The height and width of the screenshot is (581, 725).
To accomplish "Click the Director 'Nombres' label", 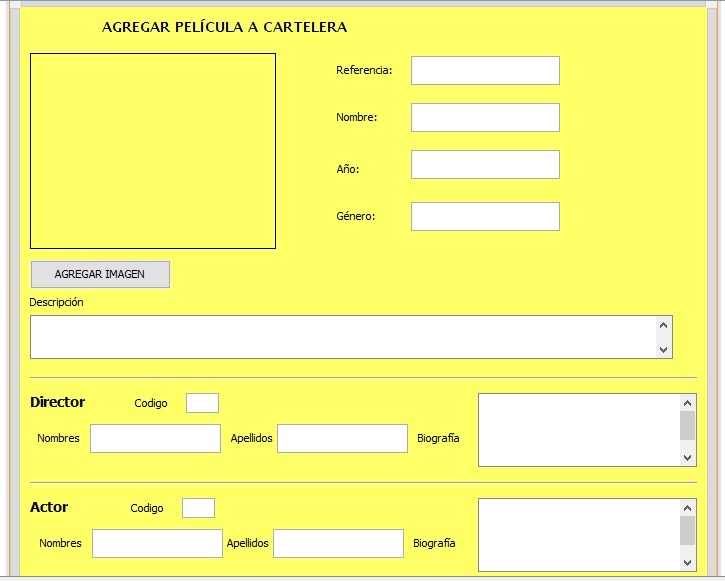I will [58, 438].
